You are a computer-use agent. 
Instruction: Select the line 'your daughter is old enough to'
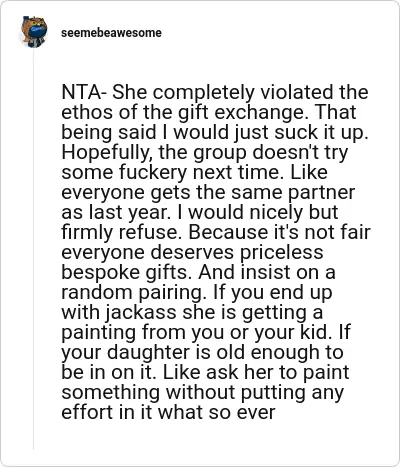(202, 352)
